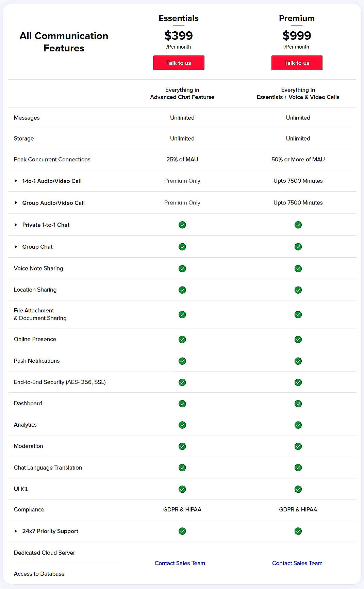This screenshot has height=589, width=364.
Task: Click 'Essentials + Voice & Video Calls' description
Action: 298,97
